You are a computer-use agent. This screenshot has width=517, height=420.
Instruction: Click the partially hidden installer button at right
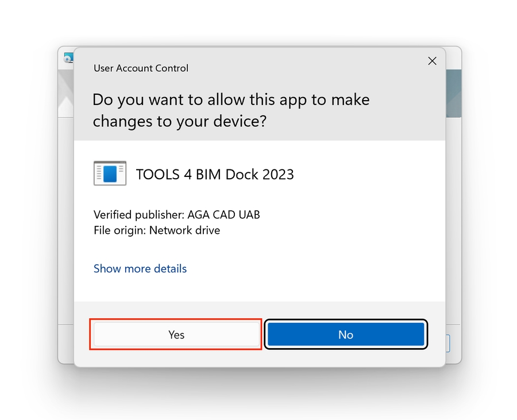coord(447,344)
